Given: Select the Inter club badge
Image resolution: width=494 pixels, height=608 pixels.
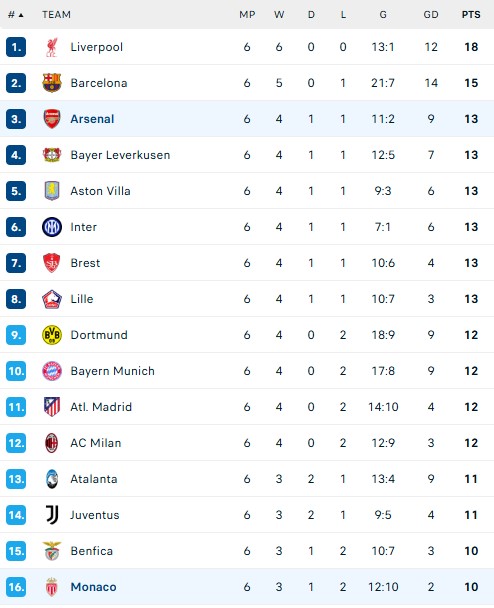Looking at the screenshot, I should (52, 227).
